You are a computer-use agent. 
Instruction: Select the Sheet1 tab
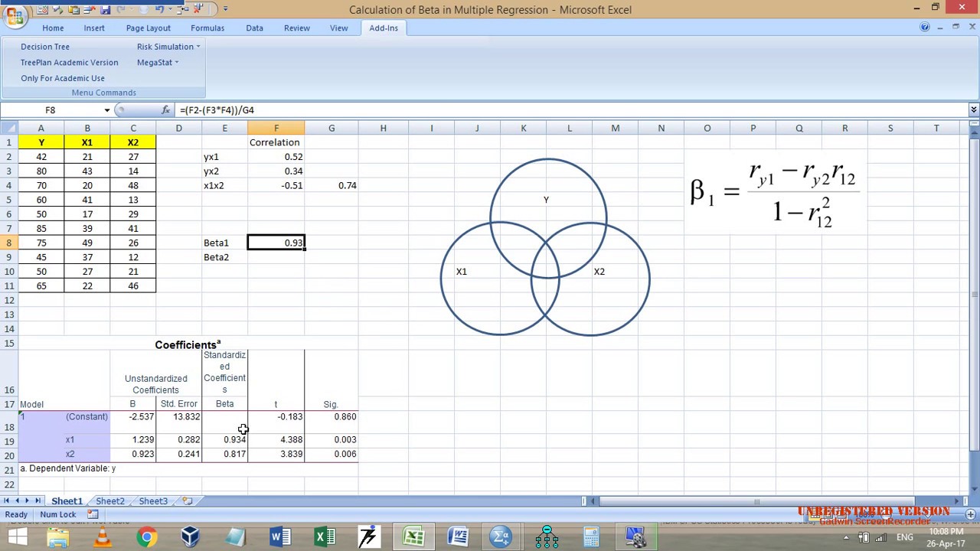[x=67, y=501]
